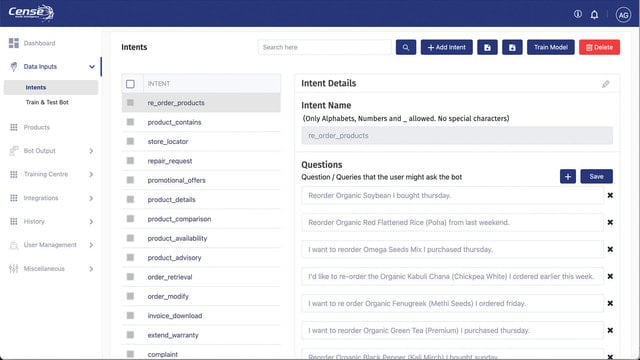Click the Add Intent button

coord(447,47)
